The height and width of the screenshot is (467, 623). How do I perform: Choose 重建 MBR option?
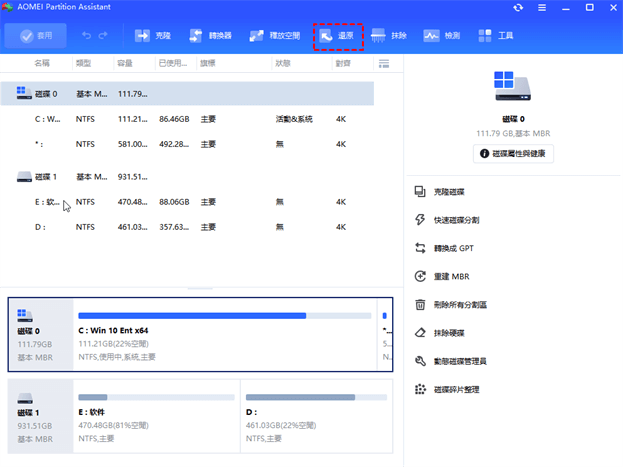(442, 277)
